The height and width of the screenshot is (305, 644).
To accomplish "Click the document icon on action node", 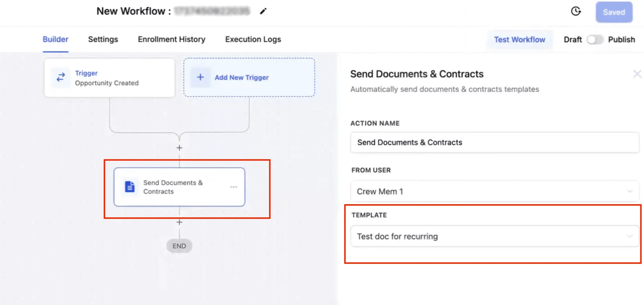I will click(130, 187).
